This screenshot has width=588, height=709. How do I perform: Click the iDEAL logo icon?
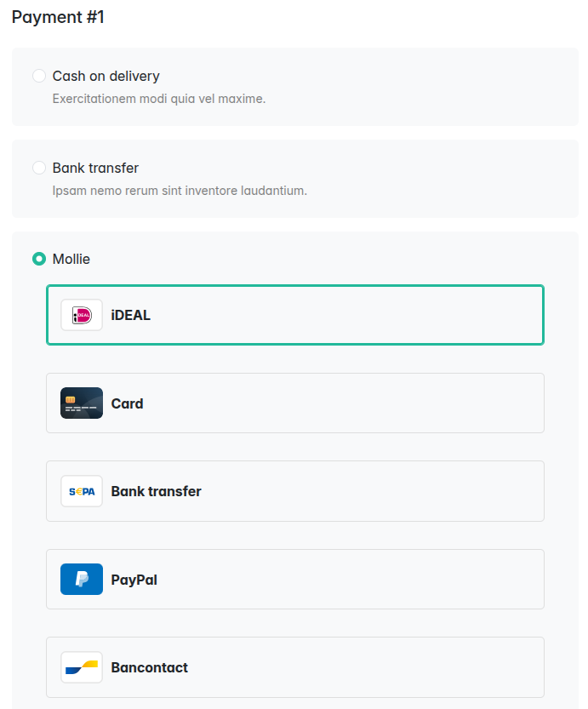tap(82, 315)
